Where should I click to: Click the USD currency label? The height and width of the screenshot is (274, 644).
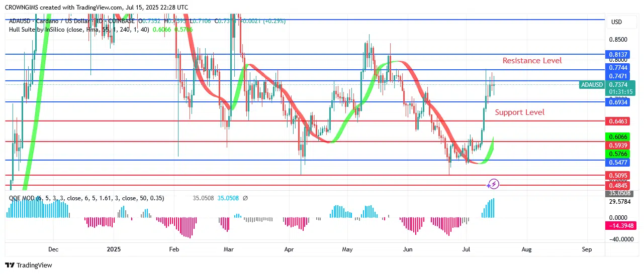(x=616, y=22)
